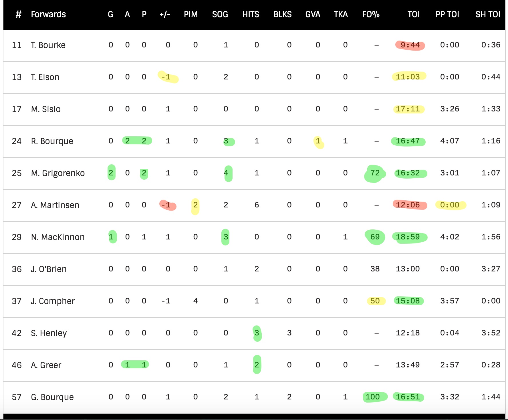The image size is (508, 420).
Task: Sort by the SOG column header
Action: coord(220,14)
